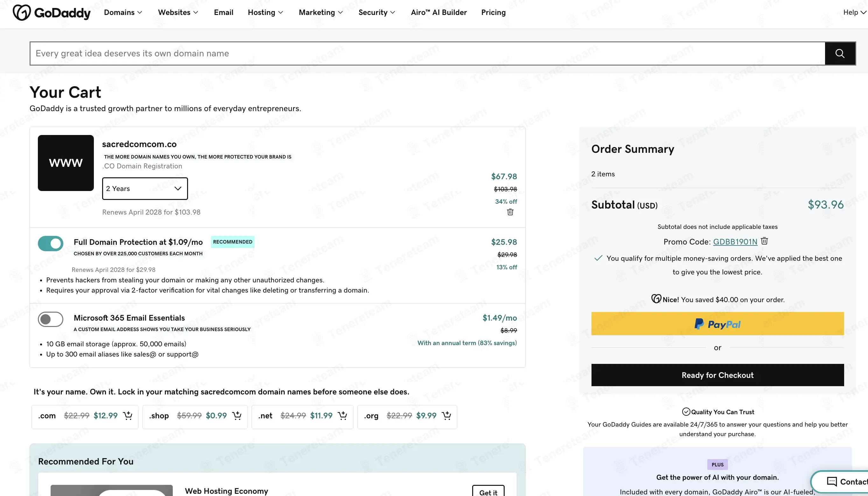Screen dimensions: 868x496
Task: Expand the Security menu
Action: [x=377, y=13]
